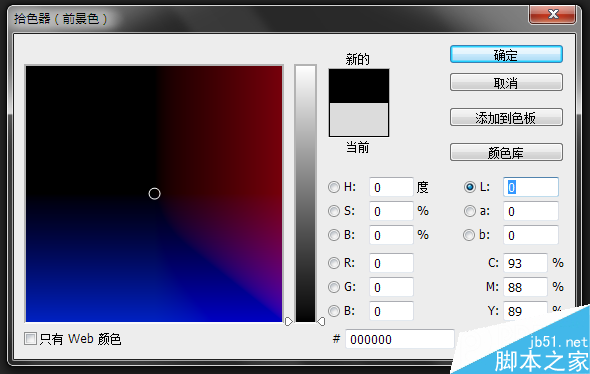590x374 pixels.
Task: Select the HSB brightness B radio button
Action: point(334,235)
